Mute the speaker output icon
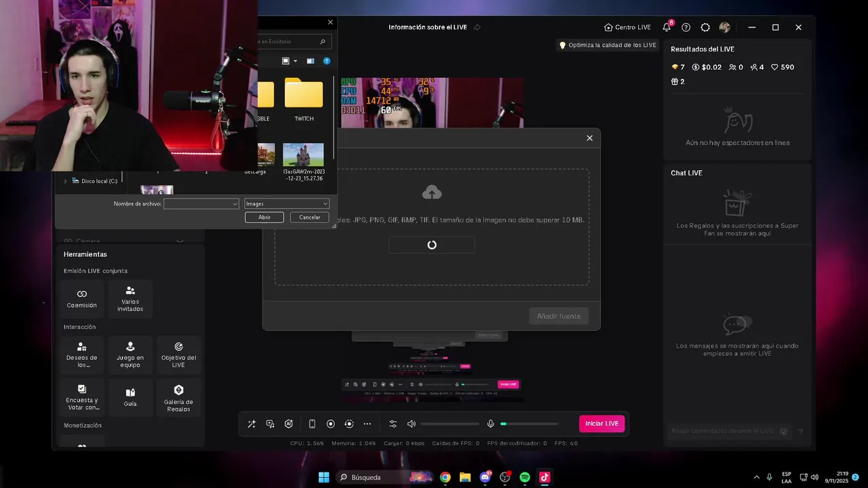The image size is (868, 488). (x=411, y=424)
